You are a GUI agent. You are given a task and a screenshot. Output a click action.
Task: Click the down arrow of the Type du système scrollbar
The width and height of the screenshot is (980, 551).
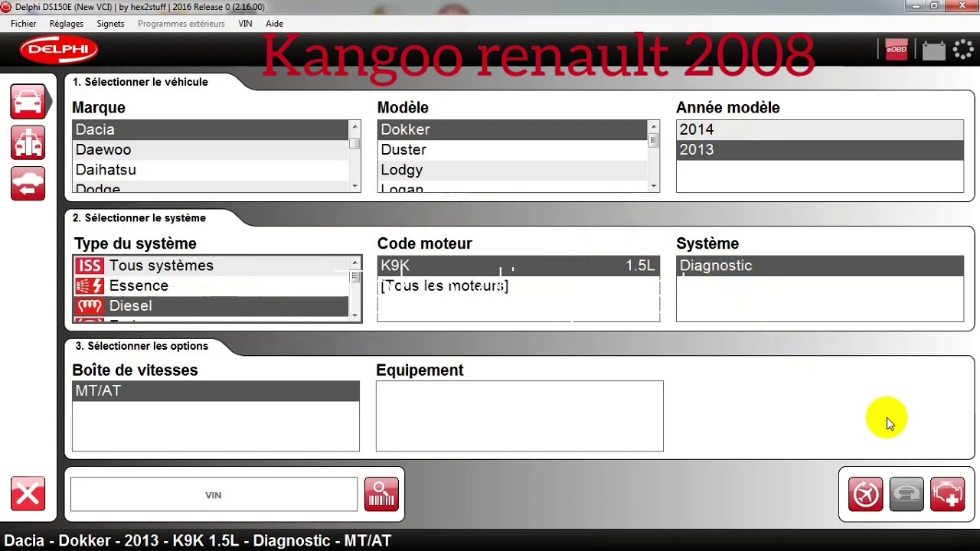point(355,314)
